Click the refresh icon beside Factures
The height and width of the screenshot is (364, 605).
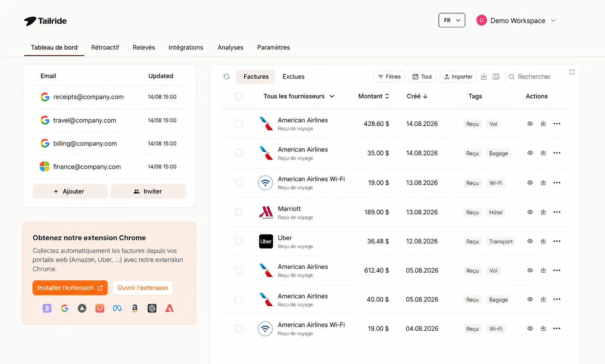227,76
